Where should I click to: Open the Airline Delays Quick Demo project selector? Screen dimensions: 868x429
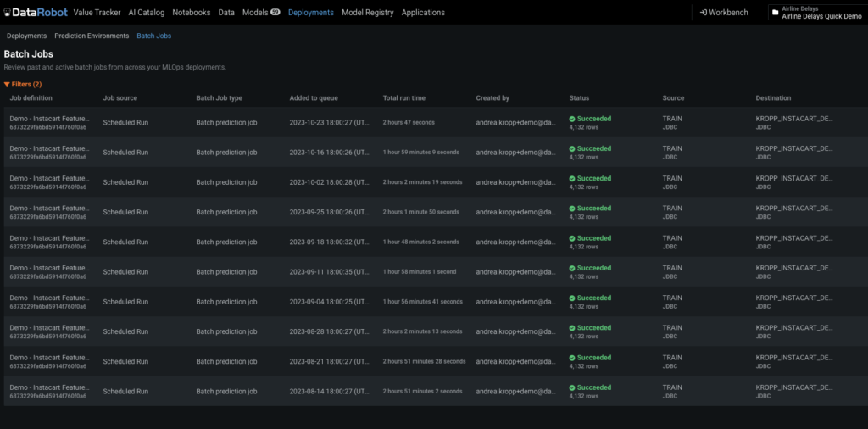(x=818, y=12)
